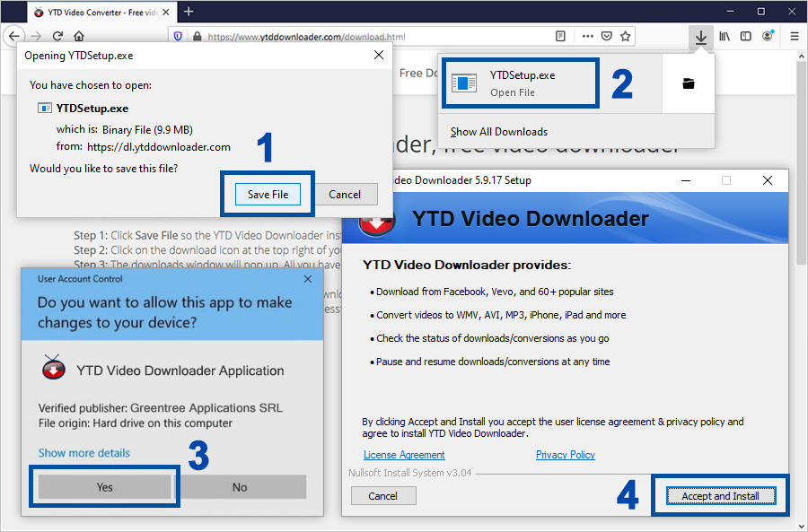Viewport: 808px width, 532px height.
Task: Click the file name YTDSetup.exe in the Opening dialog
Action: [x=92, y=109]
